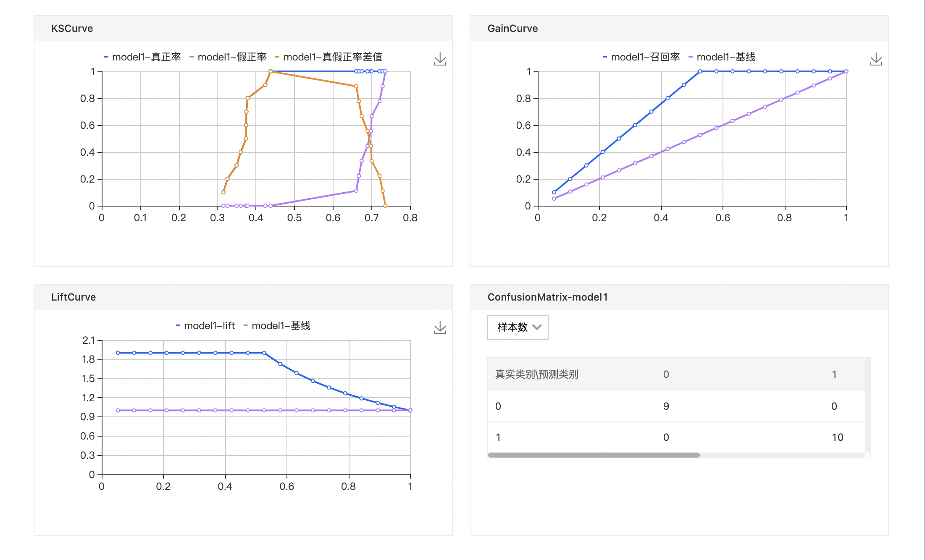Click the cell with value 9
The image size is (925, 560).
[x=666, y=406]
